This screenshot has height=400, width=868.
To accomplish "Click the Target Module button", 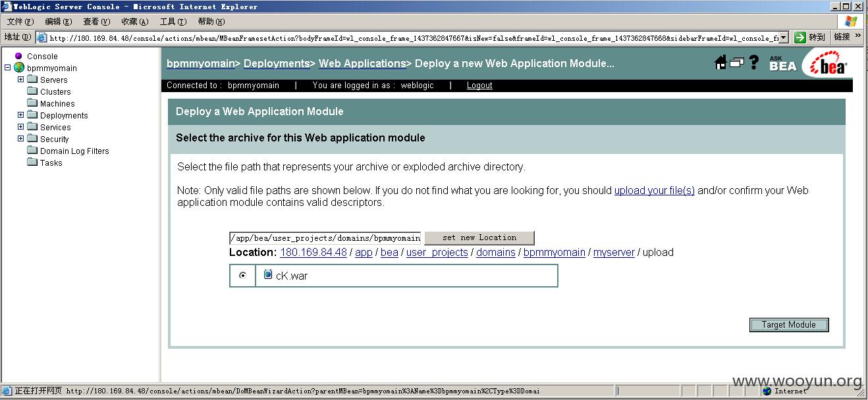I will coord(788,324).
